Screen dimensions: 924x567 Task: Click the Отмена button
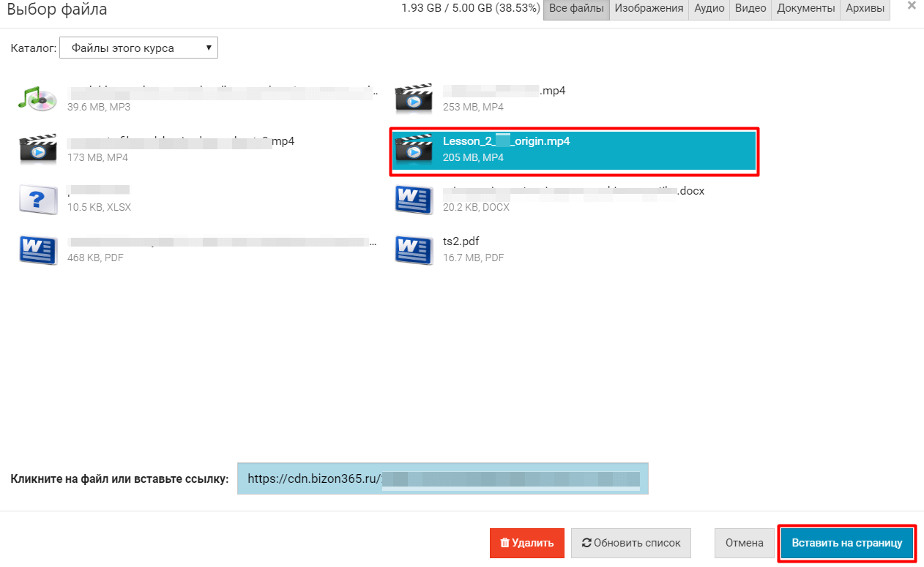click(744, 543)
